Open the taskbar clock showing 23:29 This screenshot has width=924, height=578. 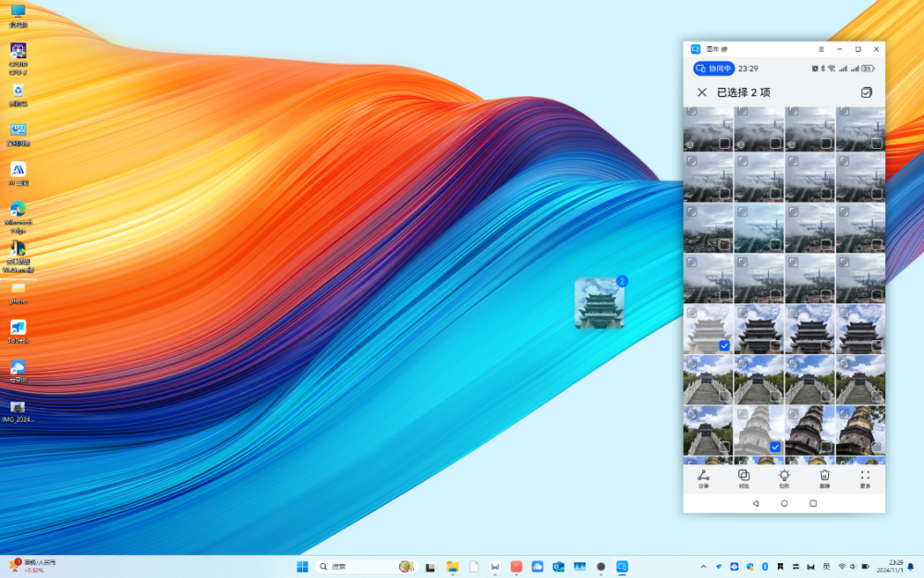890,566
